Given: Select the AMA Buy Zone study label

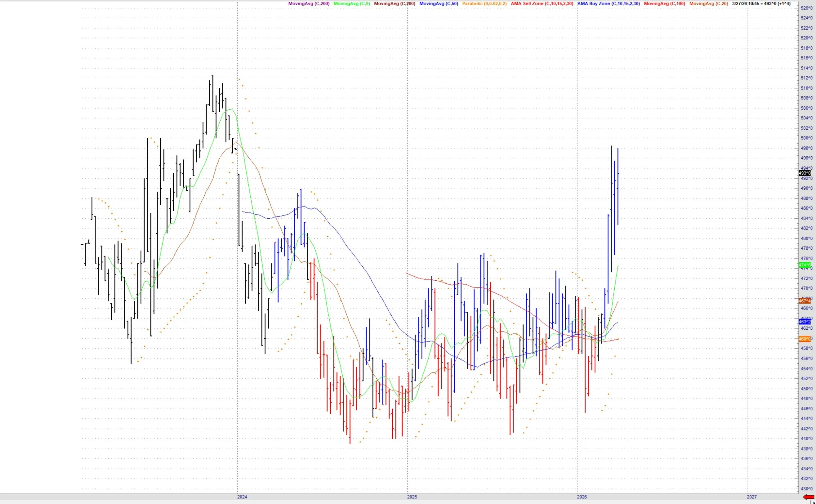Looking at the screenshot, I should tap(609, 4).
